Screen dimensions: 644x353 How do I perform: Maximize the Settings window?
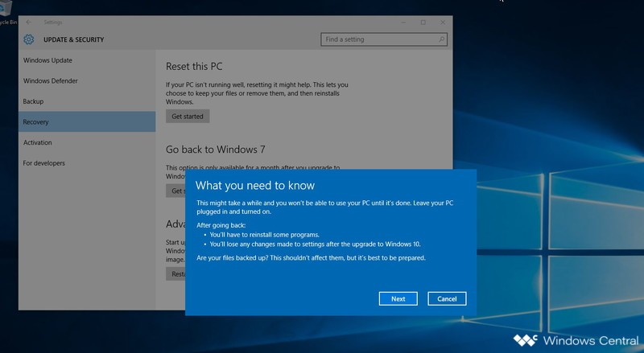point(423,23)
